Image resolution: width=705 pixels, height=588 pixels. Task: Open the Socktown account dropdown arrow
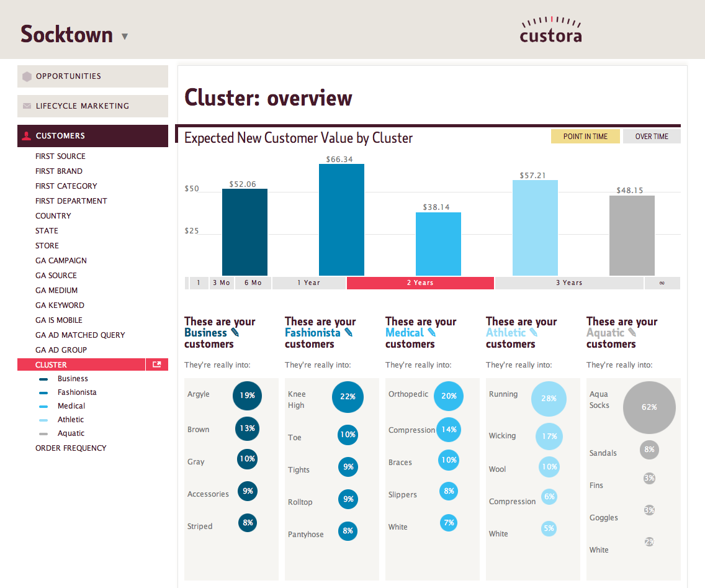point(125,37)
